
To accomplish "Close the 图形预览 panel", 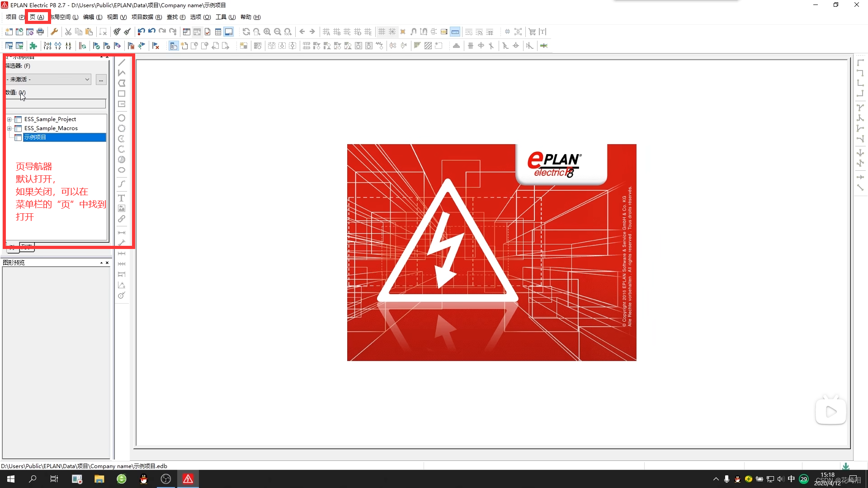I will point(107,263).
